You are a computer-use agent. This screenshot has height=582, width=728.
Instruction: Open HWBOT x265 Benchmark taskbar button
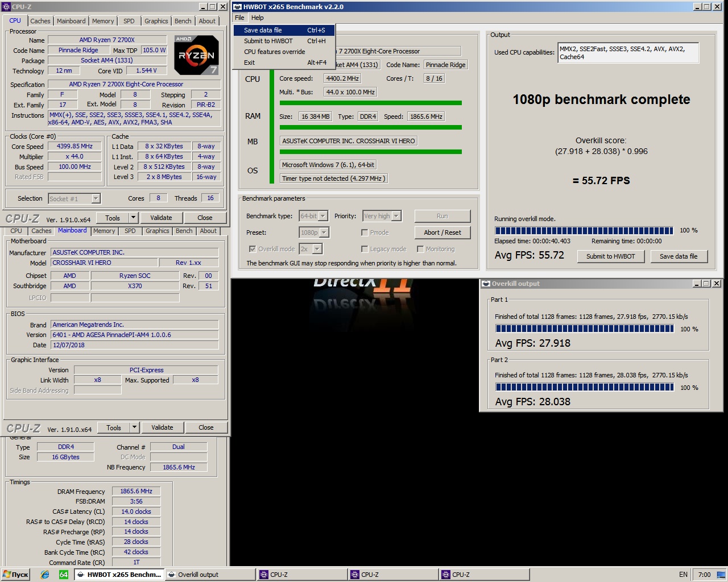[x=119, y=575]
